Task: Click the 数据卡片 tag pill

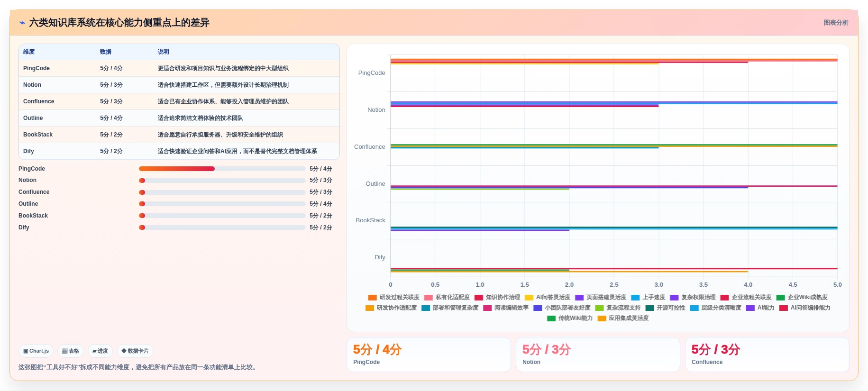Action: [135, 351]
